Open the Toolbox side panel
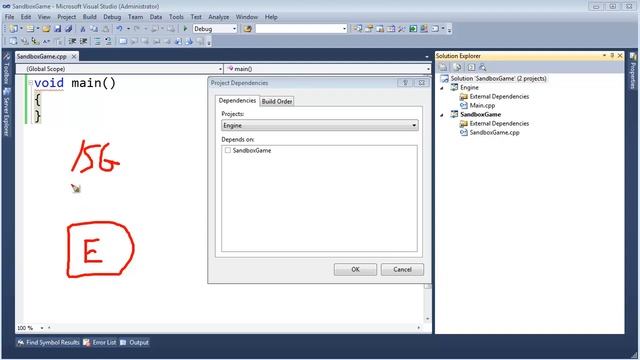Viewport: 640px width, 360px height. 6,70
